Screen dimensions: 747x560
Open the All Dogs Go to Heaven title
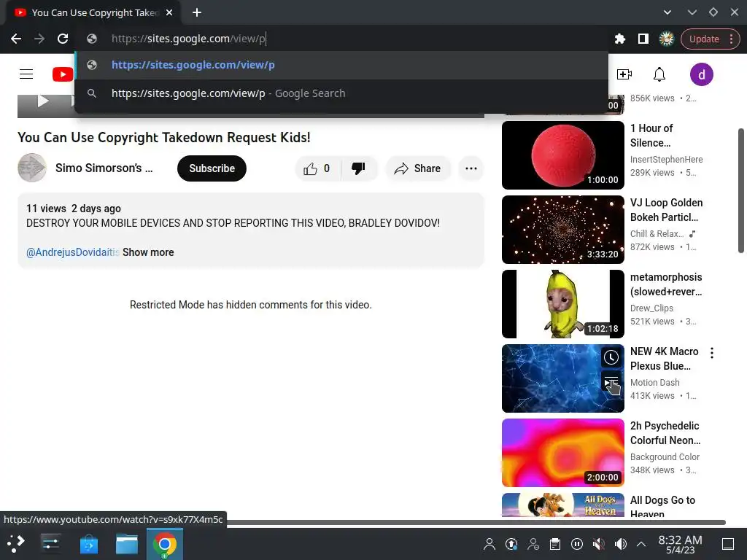pos(662,507)
